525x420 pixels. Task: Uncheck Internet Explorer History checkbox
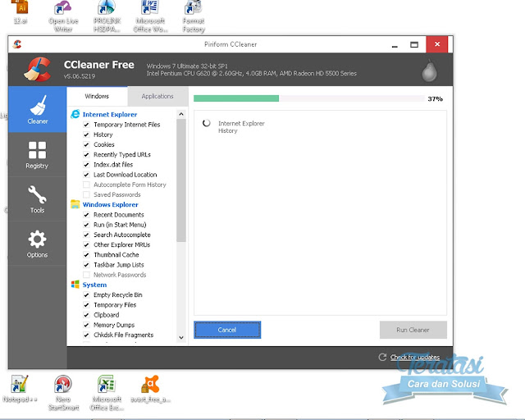[x=86, y=135]
